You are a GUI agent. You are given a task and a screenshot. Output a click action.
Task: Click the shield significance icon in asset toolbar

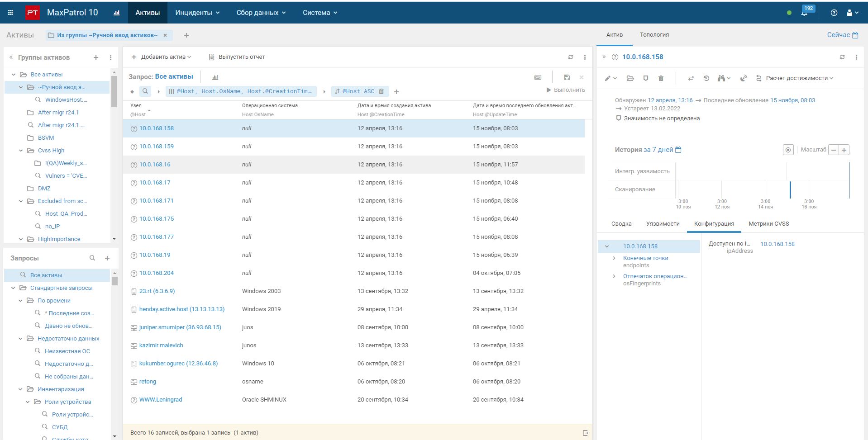coord(646,78)
